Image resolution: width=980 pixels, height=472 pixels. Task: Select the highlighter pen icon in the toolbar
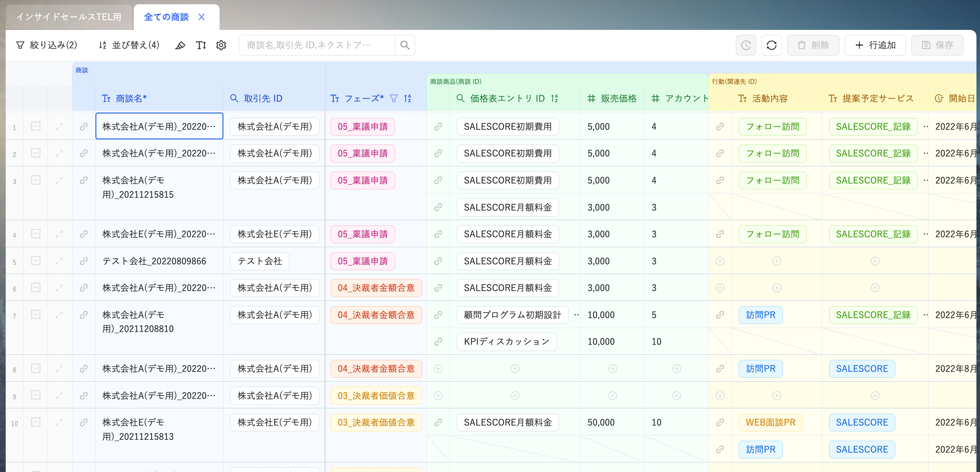coord(180,45)
